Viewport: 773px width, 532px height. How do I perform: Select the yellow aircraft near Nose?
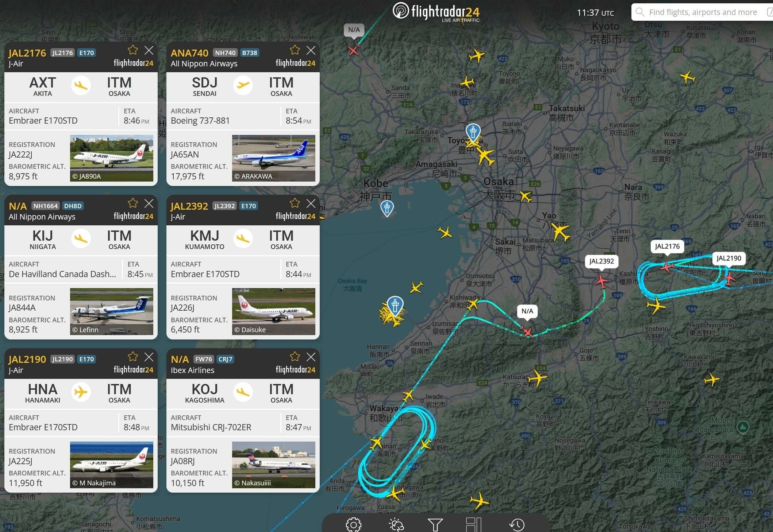pyautogui.click(x=477, y=56)
